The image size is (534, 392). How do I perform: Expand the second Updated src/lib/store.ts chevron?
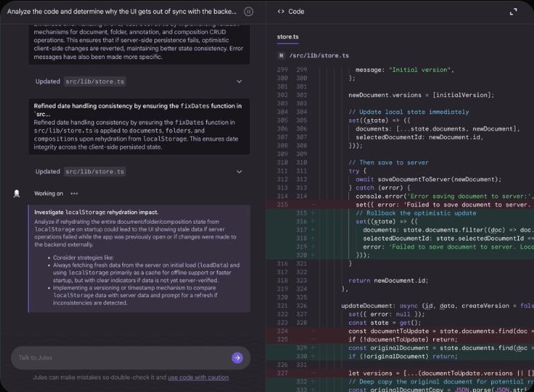239,172
